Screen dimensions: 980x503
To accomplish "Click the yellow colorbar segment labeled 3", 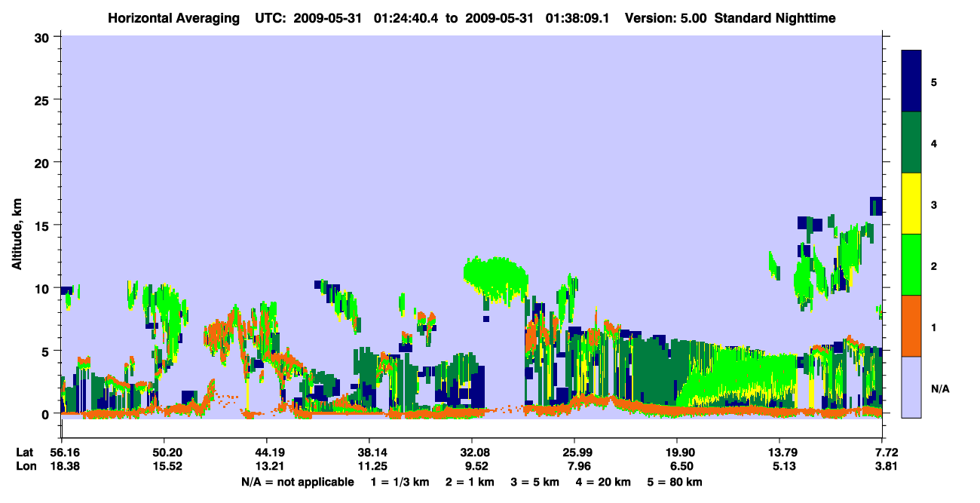I will (x=911, y=204).
